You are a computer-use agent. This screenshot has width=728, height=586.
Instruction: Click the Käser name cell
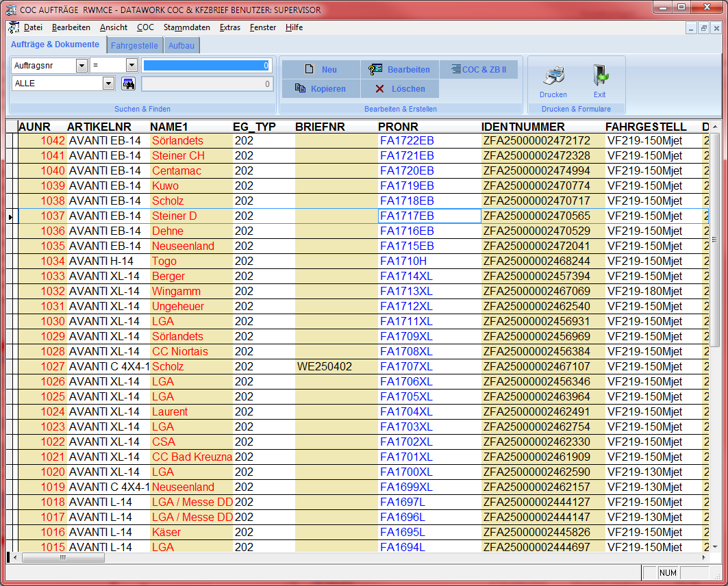[x=191, y=532]
